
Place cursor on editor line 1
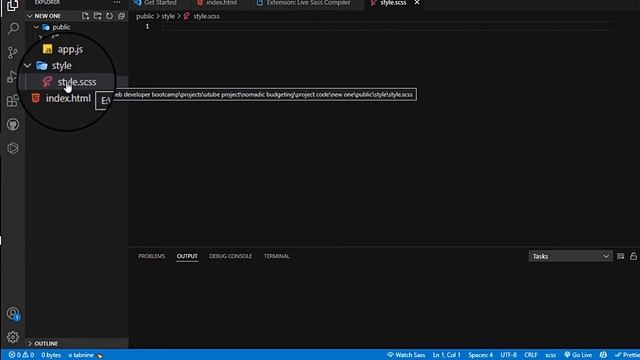[386, 27]
